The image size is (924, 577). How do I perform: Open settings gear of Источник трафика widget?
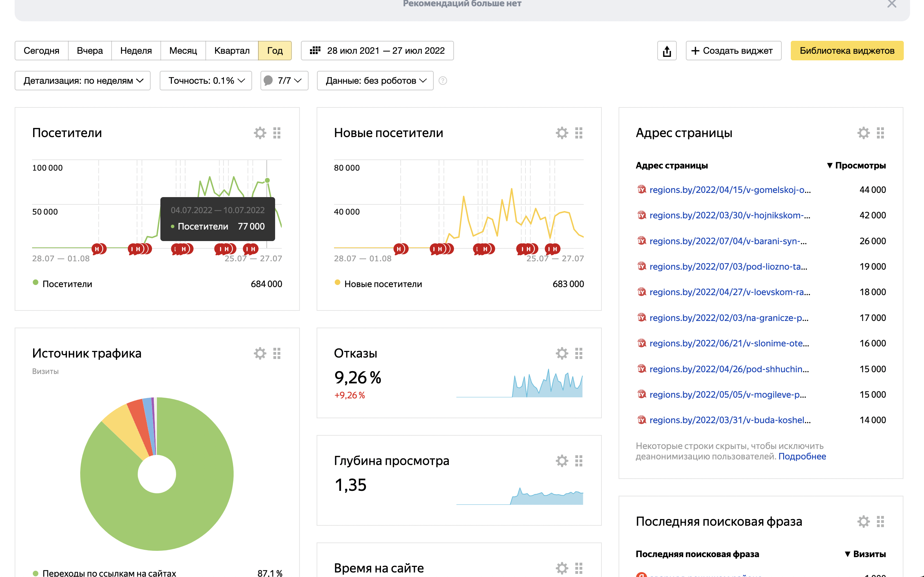click(260, 353)
